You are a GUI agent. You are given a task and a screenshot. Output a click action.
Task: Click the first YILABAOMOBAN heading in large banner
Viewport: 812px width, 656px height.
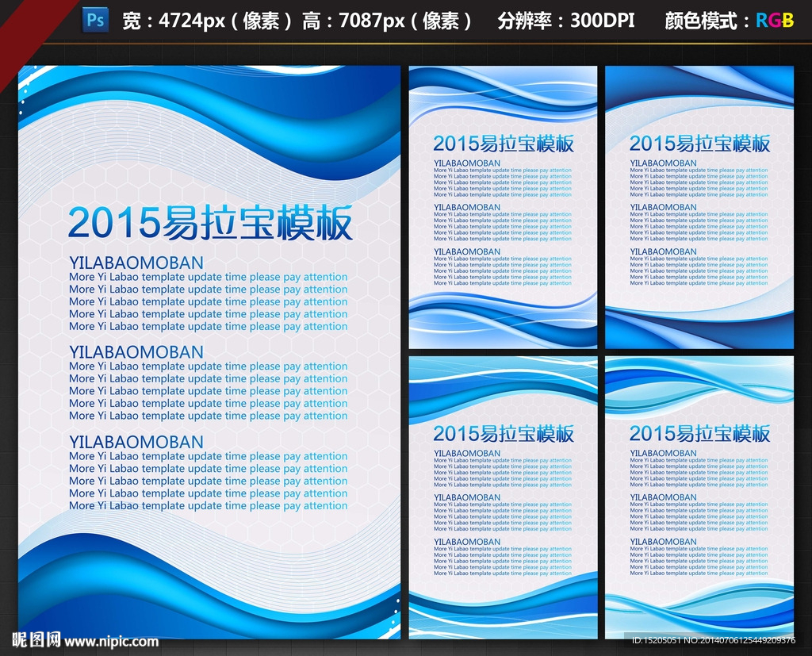coord(136,263)
